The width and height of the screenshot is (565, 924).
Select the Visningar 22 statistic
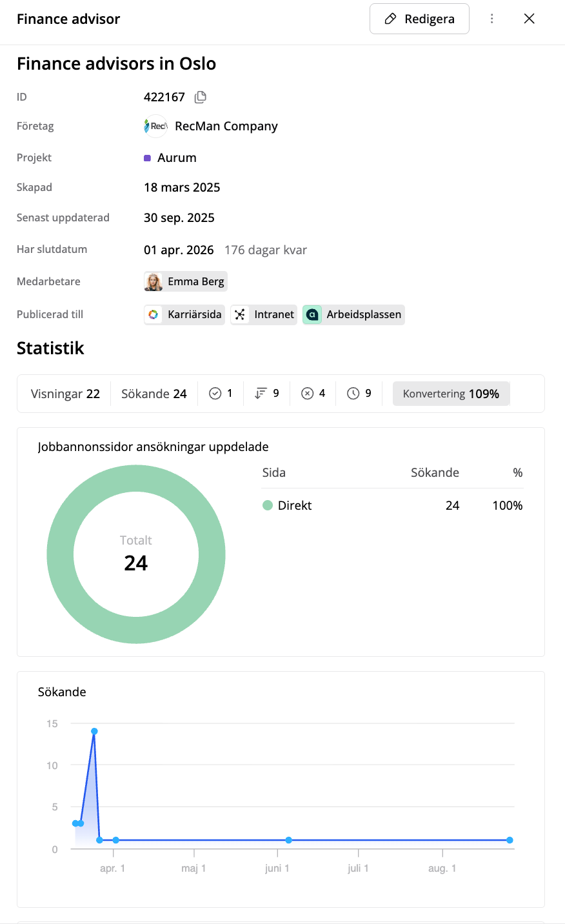(x=65, y=394)
